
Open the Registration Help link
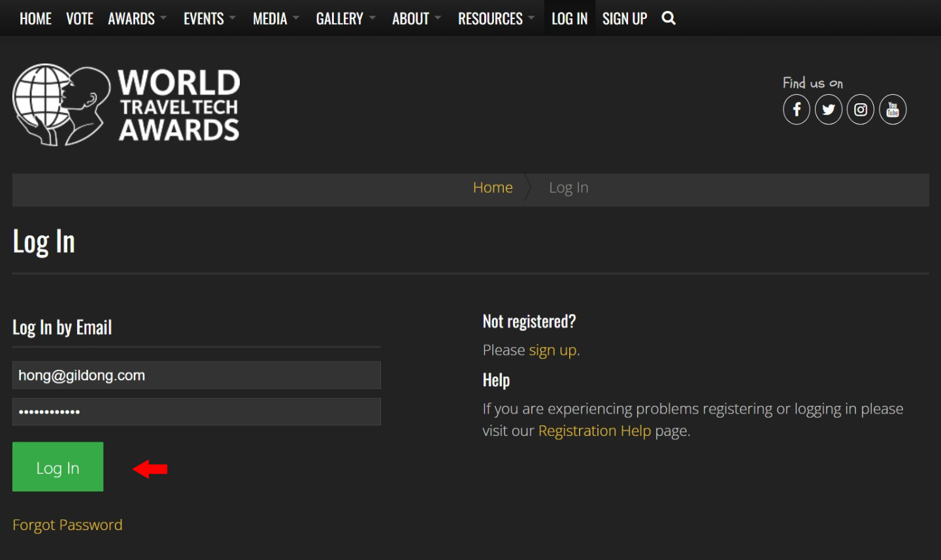click(x=594, y=431)
